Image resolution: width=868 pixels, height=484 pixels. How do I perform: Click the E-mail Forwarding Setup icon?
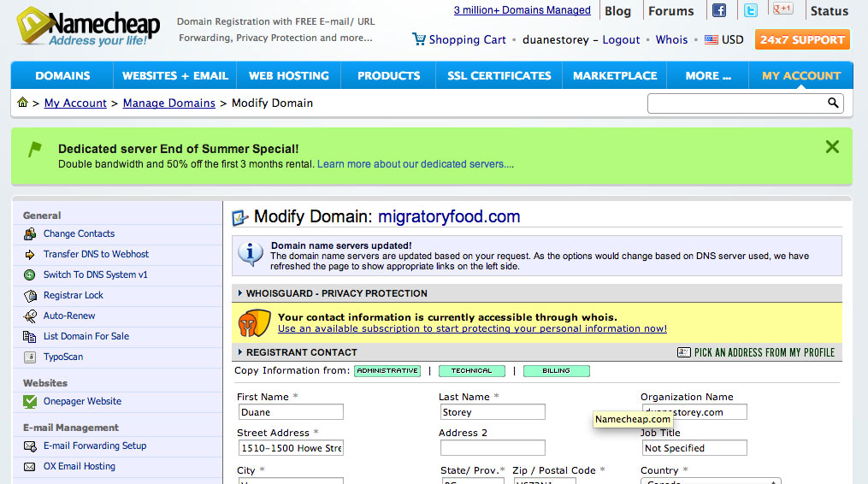pyautogui.click(x=30, y=446)
